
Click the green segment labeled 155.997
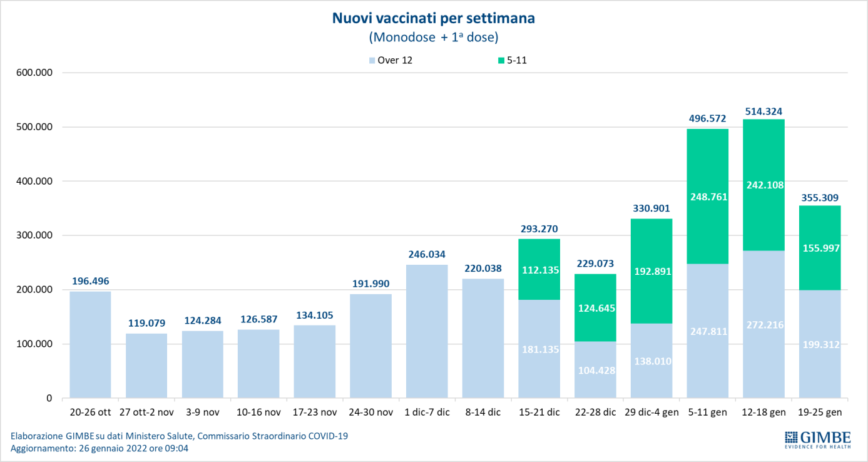coord(820,248)
